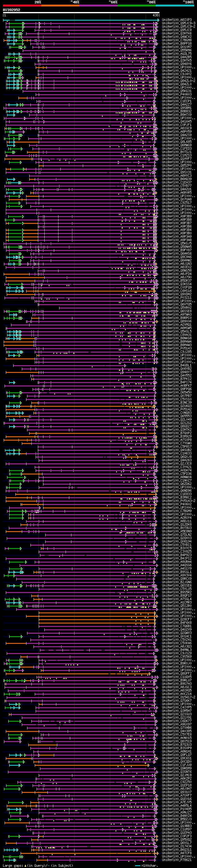Open hit UniRef100_B4PI74
The image size is (197, 868).
point(176,382)
